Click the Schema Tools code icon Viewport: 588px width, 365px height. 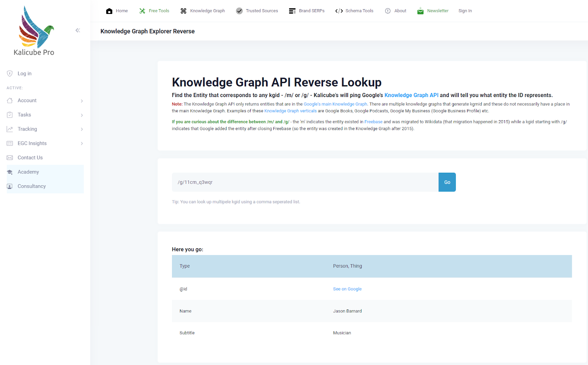coord(339,11)
